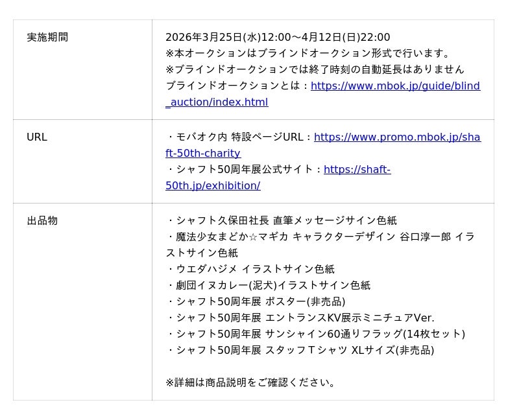Open the promo.mbok.jp shaft-50th-charity link
The width and height of the screenshot is (519, 420).
pos(397,137)
